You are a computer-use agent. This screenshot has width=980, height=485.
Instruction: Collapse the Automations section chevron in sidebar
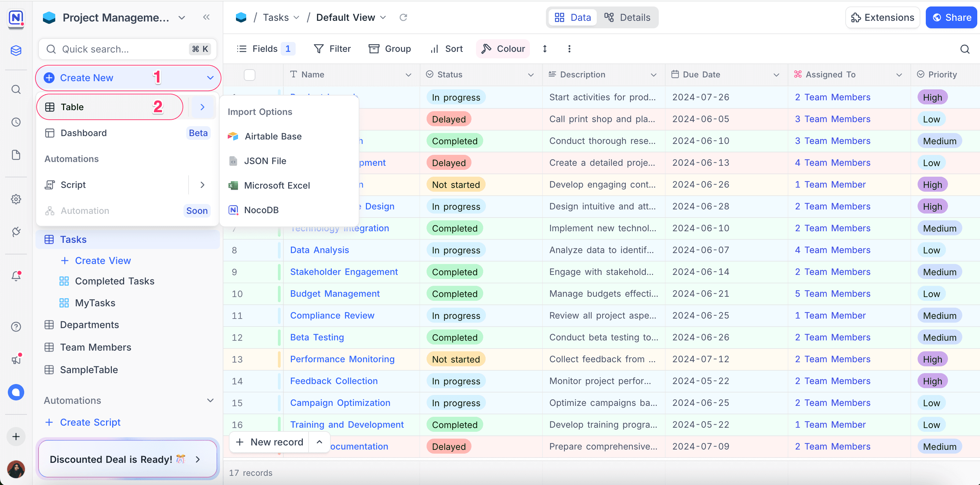coord(210,400)
